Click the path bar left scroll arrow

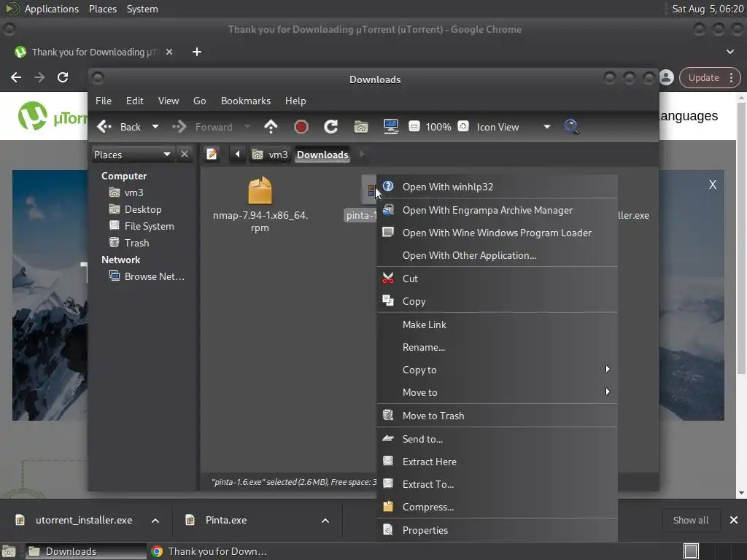tap(237, 155)
